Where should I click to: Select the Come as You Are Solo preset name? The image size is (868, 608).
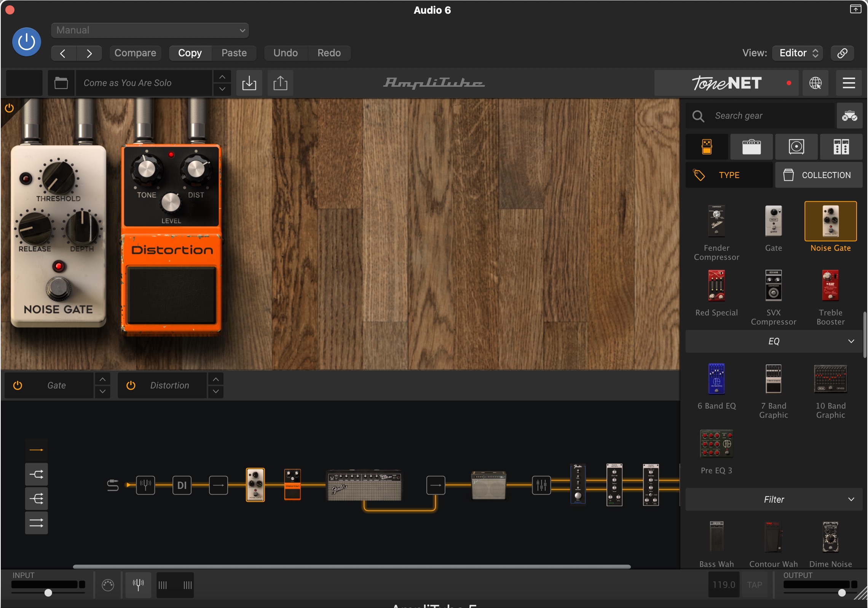[144, 83]
